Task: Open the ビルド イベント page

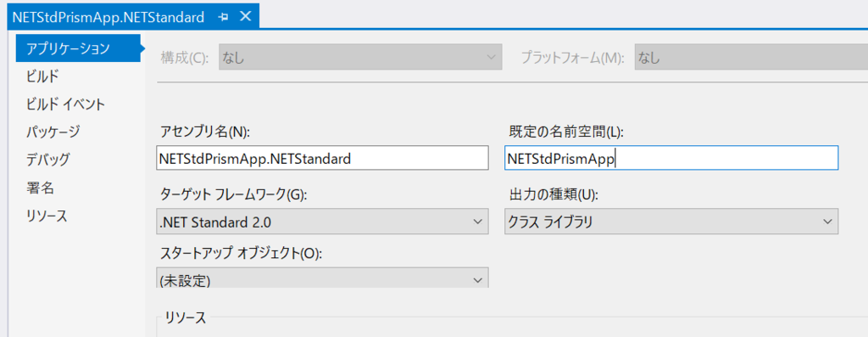Action: [x=65, y=104]
